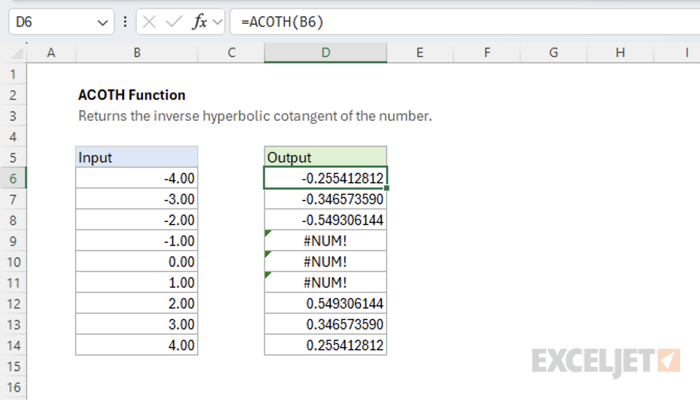Select column H header
The height and width of the screenshot is (400, 700).
pyautogui.click(x=620, y=53)
